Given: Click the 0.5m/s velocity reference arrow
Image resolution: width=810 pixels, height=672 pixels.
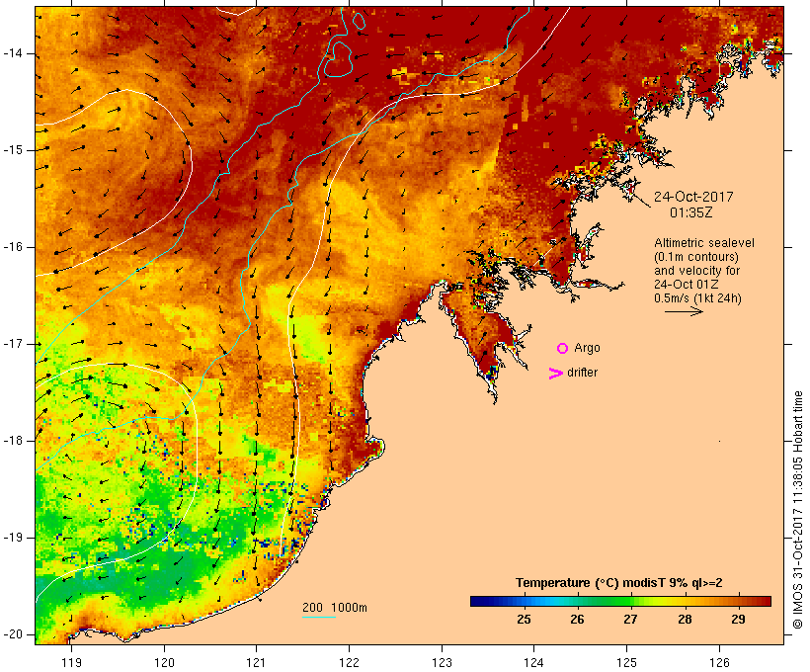Looking at the screenshot, I should (x=684, y=311).
